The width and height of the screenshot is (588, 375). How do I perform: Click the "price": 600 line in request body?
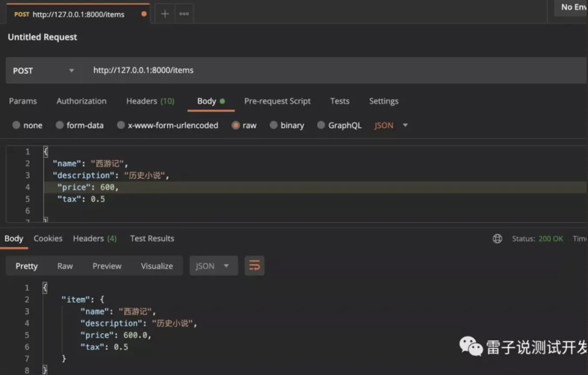88,187
